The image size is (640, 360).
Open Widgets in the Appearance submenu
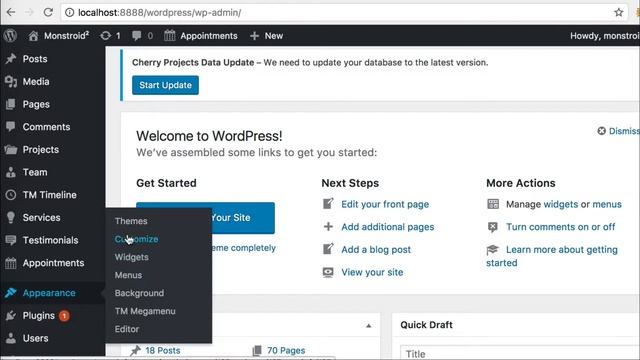coord(131,257)
